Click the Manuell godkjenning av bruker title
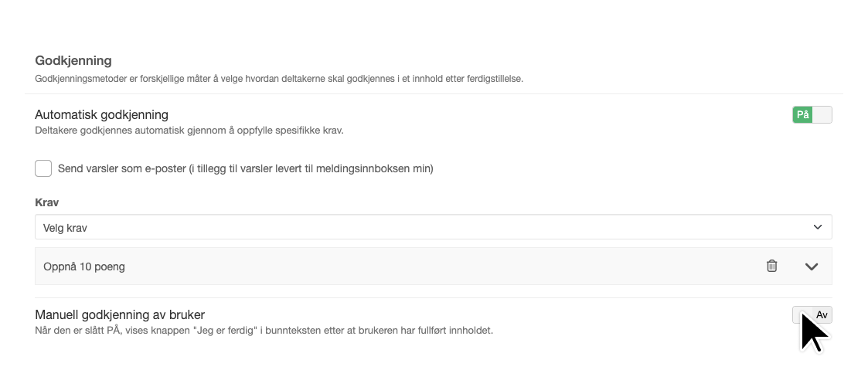Image resolution: width=868 pixels, height=387 pixels. click(x=120, y=315)
